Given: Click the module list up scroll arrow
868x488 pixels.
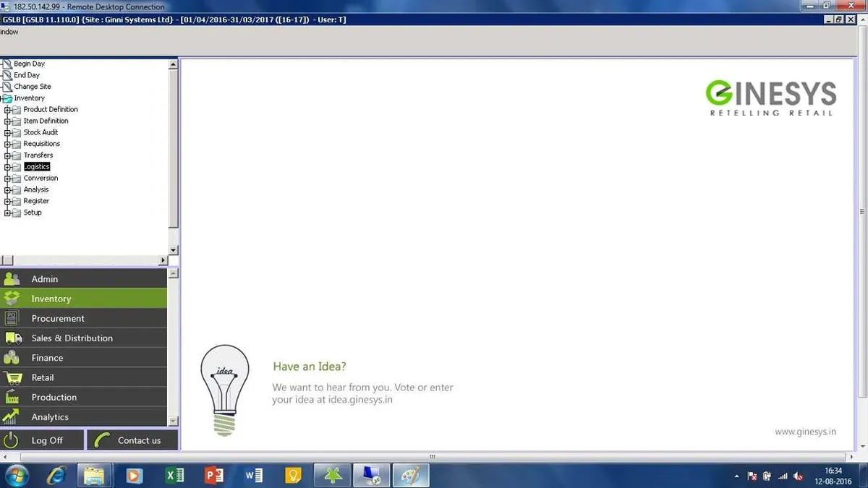Looking at the screenshot, I should pyautogui.click(x=173, y=274).
